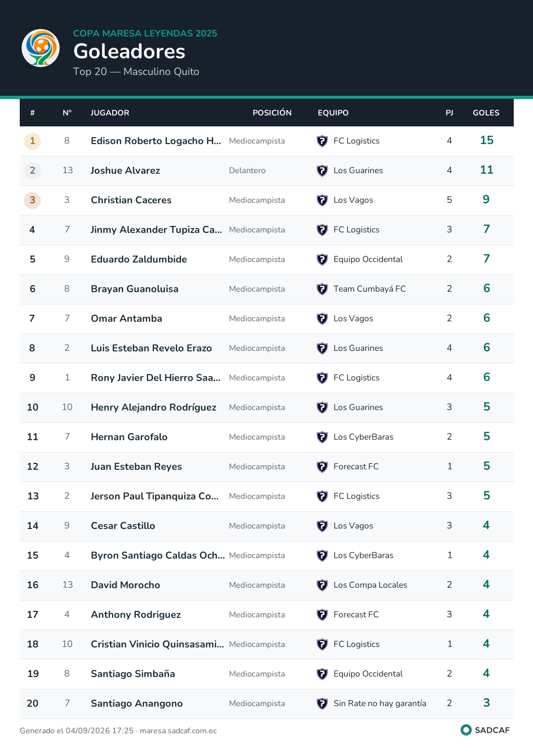Click the EQUIPO column header
This screenshot has width=533, height=756.
[x=333, y=113]
